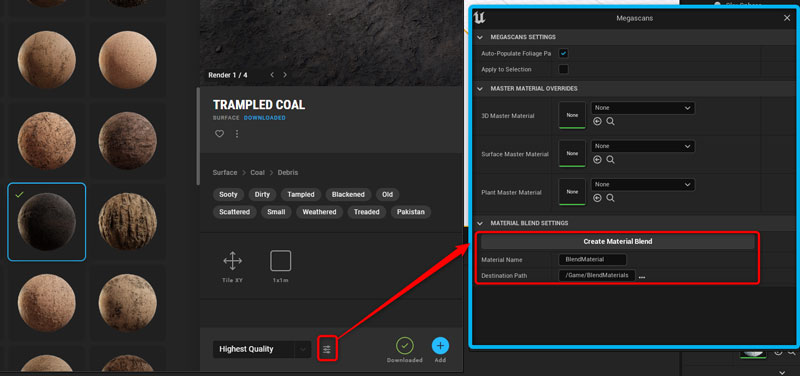Click the Create Material Blend button
The height and width of the screenshot is (376, 800).
point(618,241)
